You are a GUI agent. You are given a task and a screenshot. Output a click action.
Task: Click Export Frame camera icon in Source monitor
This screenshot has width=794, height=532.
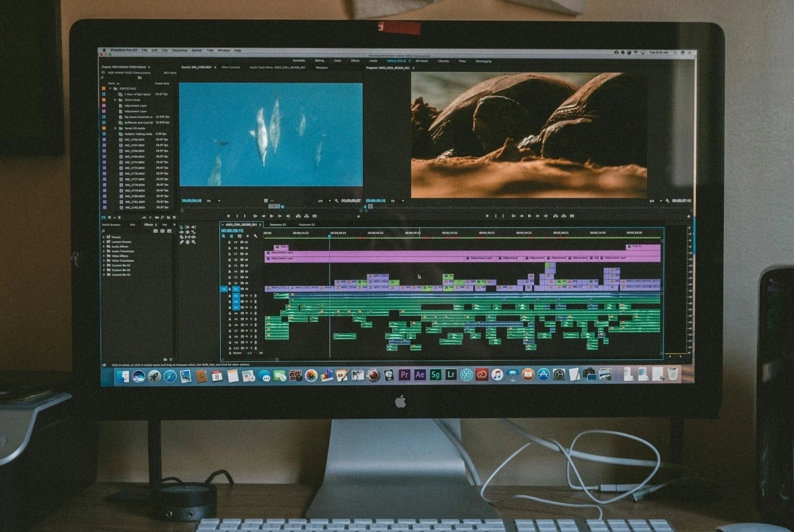pyautogui.click(x=315, y=216)
